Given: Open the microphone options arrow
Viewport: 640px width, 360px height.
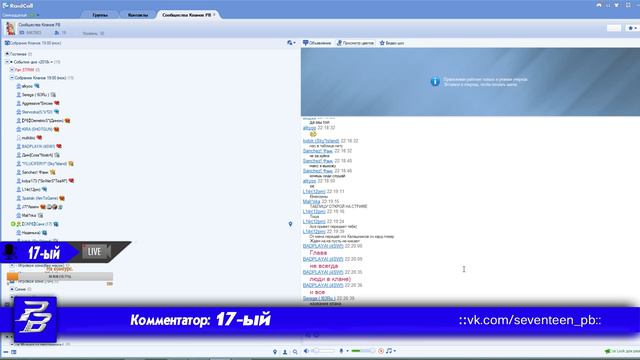Looking at the screenshot, I should pos(347,351).
